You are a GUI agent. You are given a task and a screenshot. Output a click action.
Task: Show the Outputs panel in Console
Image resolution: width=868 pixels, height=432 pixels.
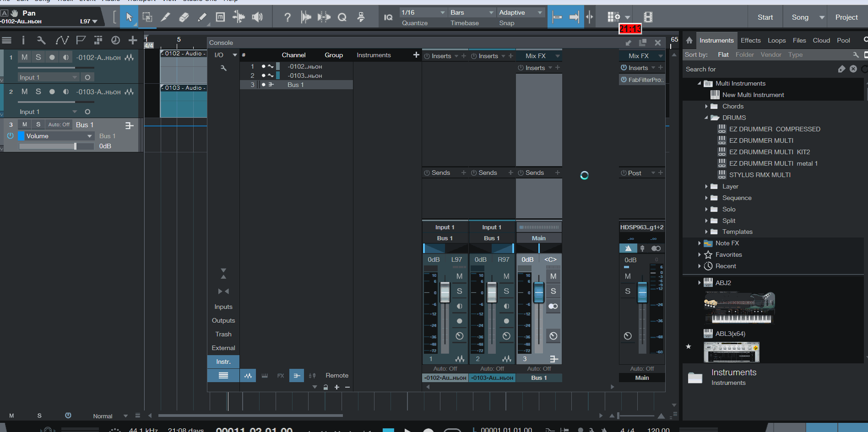223,320
